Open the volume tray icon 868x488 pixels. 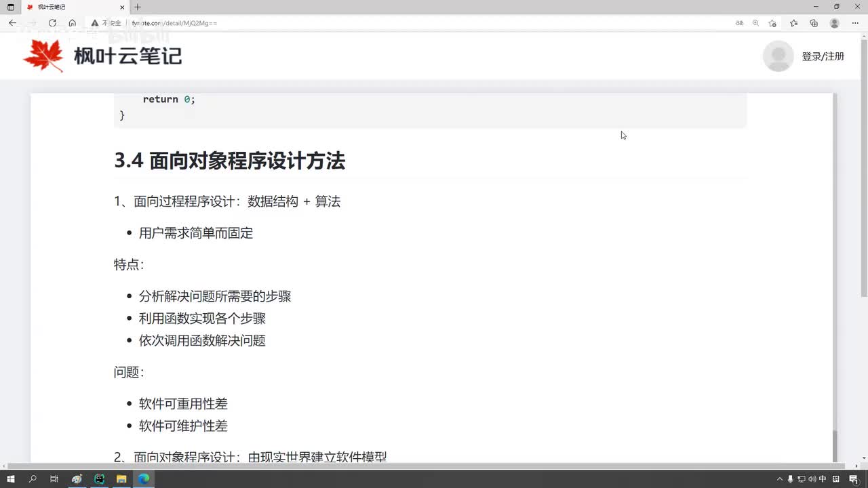812,479
